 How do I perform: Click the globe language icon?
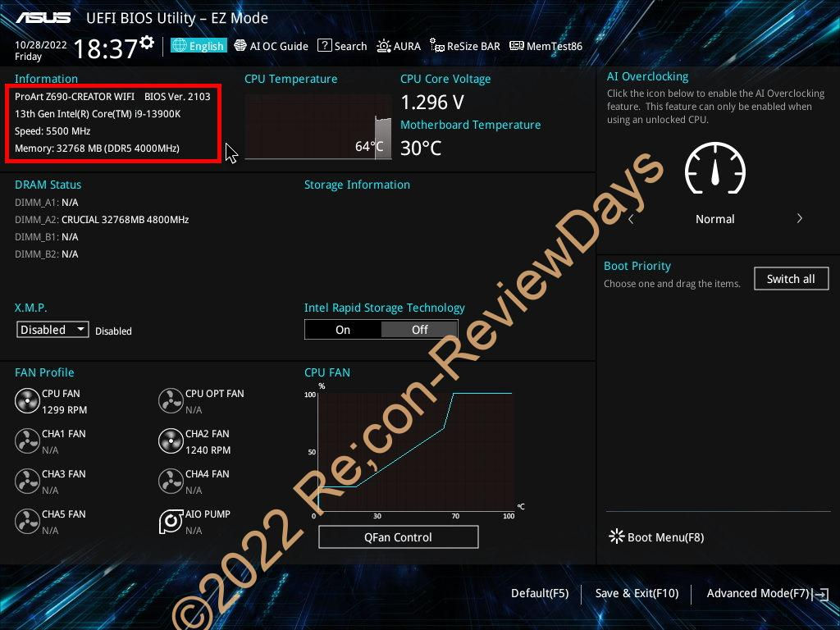[180, 46]
